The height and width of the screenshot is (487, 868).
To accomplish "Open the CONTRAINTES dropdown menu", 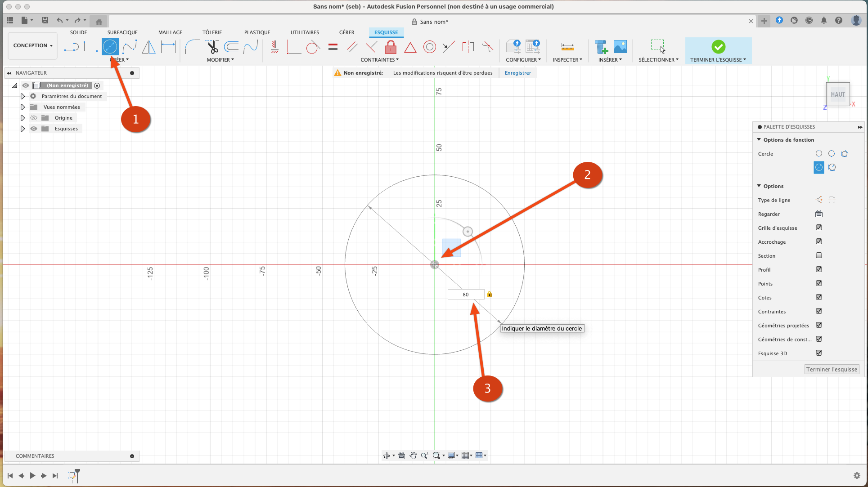I will pos(379,60).
